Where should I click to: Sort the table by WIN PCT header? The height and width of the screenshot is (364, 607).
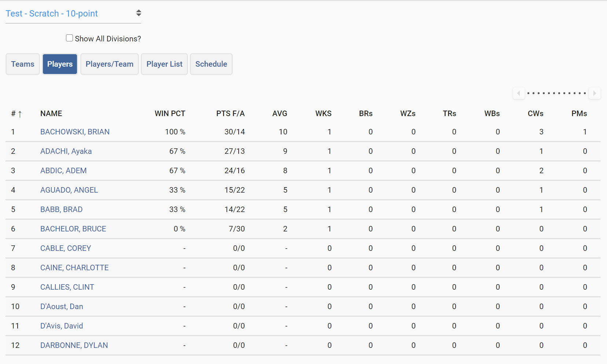tap(170, 114)
